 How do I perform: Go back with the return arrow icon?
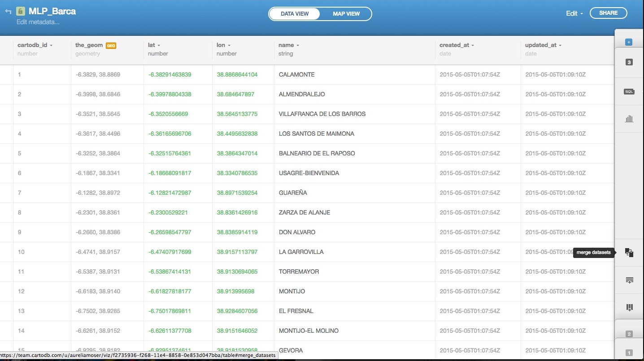(8, 12)
